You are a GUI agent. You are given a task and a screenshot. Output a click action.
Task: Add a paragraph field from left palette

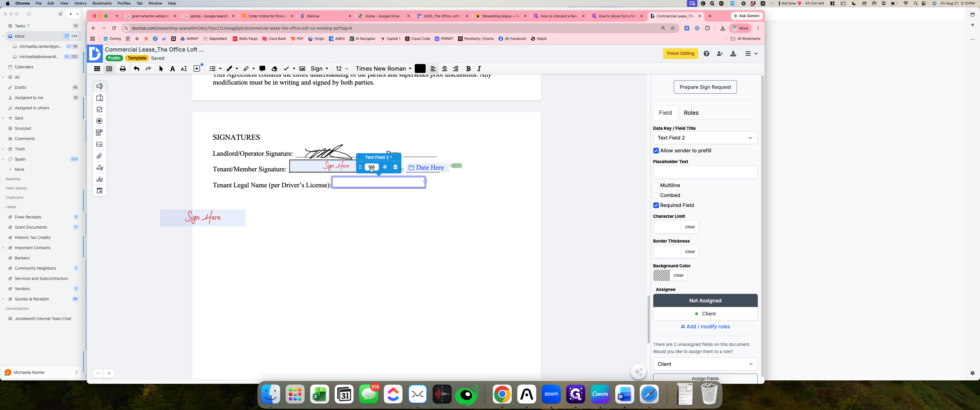point(99,98)
